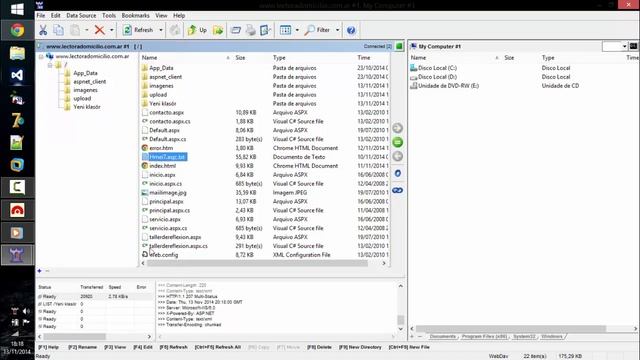Refresh the remote directory listing
Screen dimensions: 640x360
138,30
